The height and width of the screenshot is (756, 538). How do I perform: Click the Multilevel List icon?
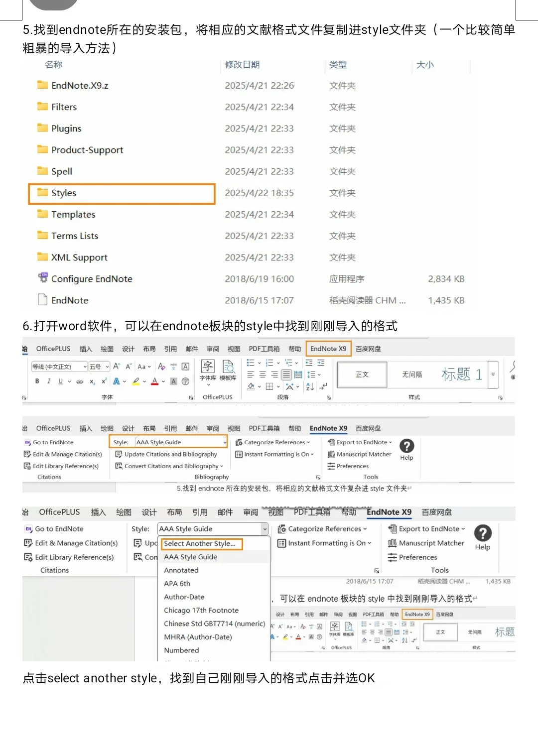click(x=288, y=363)
